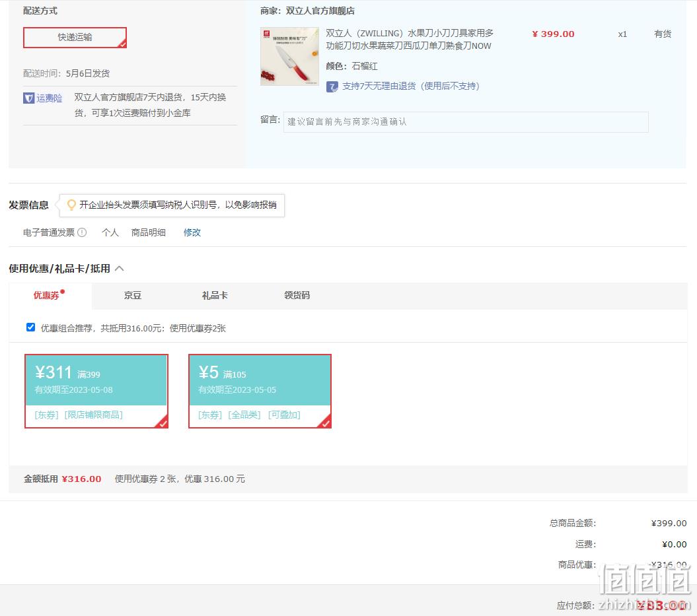Image resolution: width=697 pixels, height=616 pixels.
Task: Deselect the ¥5 满105 coupon
Action: click(x=260, y=392)
